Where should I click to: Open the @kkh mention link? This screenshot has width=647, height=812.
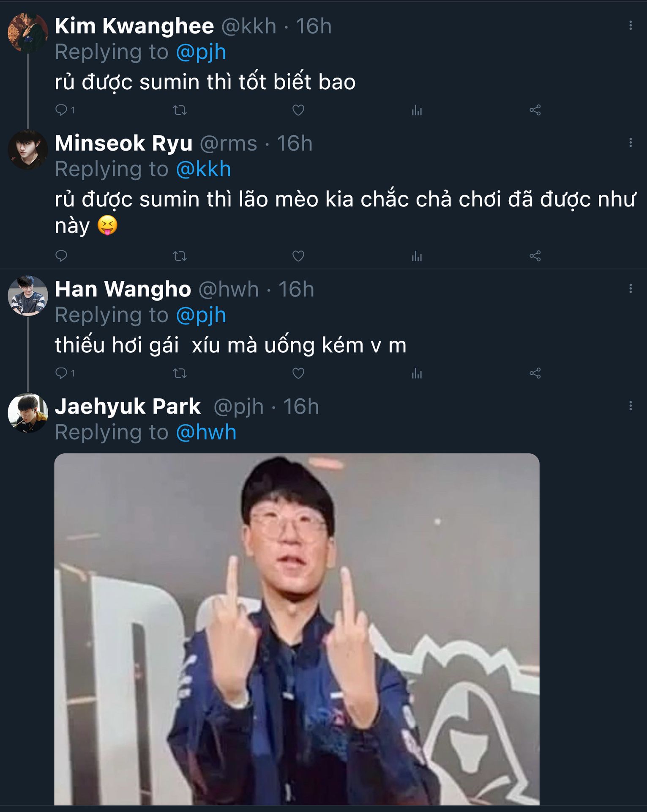pos(203,169)
